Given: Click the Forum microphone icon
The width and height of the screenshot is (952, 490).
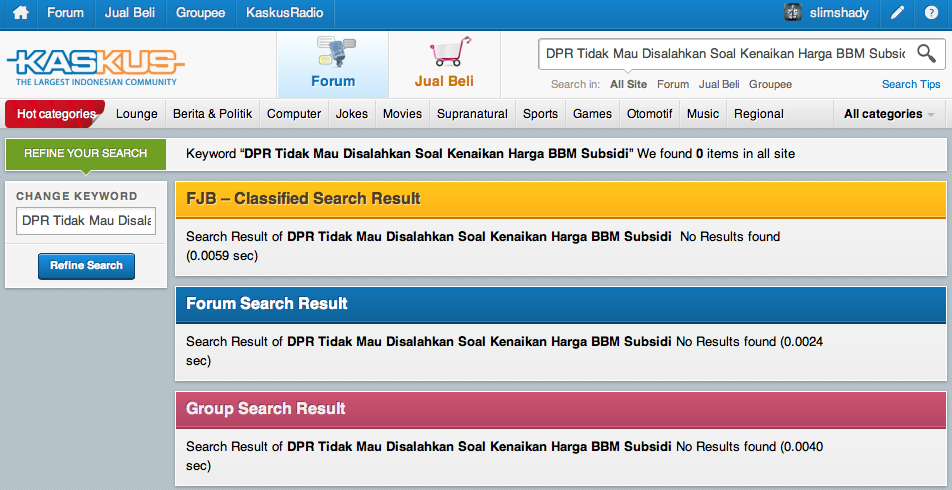Looking at the screenshot, I should point(336,52).
